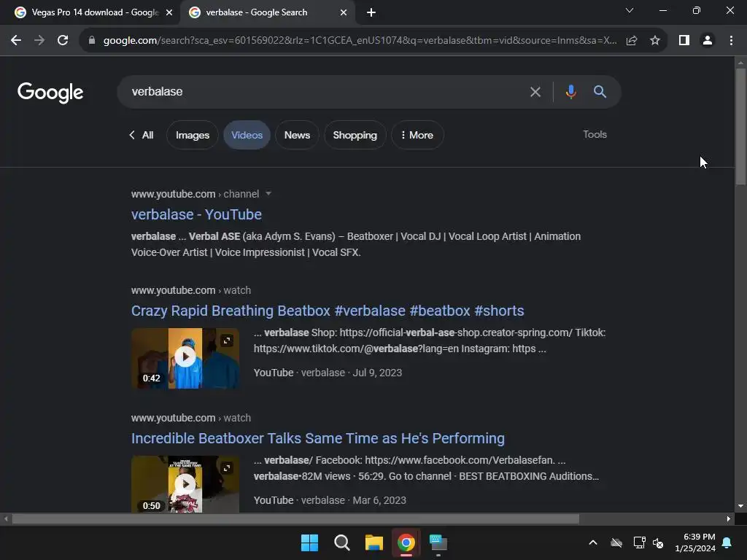This screenshot has width=747, height=560.
Task: Open the clock showing 6:39 PM
Action: pyautogui.click(x=695, y=542)
